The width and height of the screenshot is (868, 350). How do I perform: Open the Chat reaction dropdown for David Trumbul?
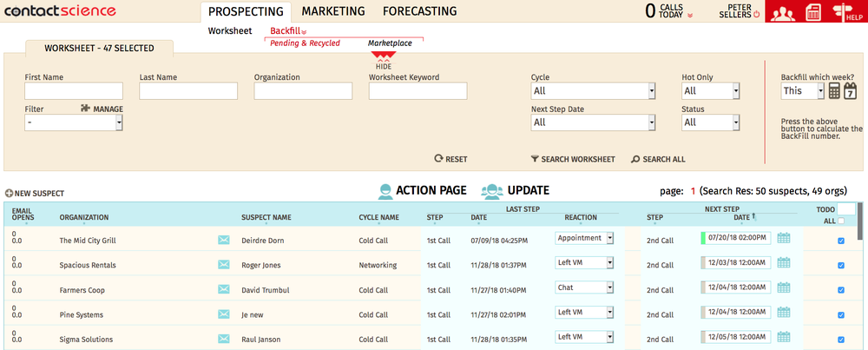pyautogui.click(x=584, y=287)
